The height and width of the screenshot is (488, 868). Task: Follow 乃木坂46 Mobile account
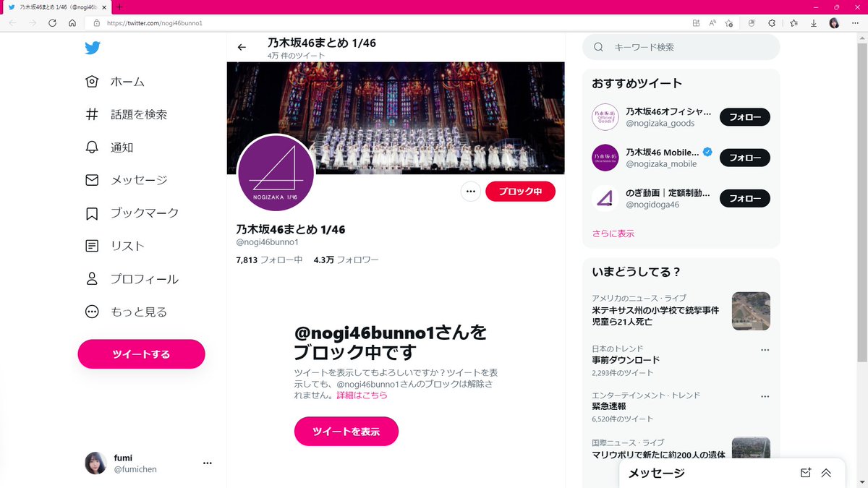tap(745, 158)
